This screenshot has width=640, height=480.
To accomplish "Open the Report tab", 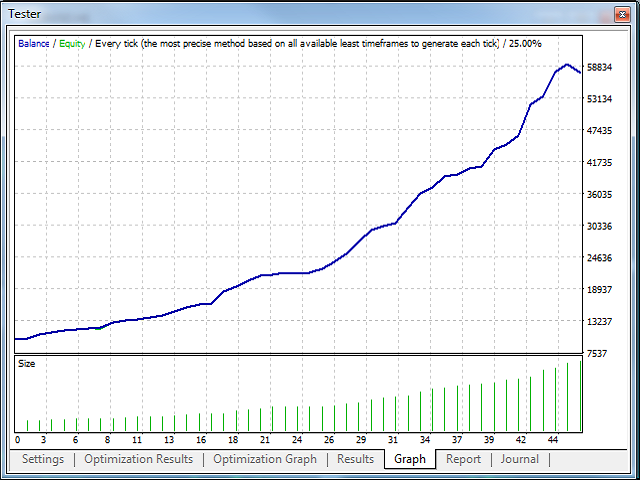I will [463, 459].
